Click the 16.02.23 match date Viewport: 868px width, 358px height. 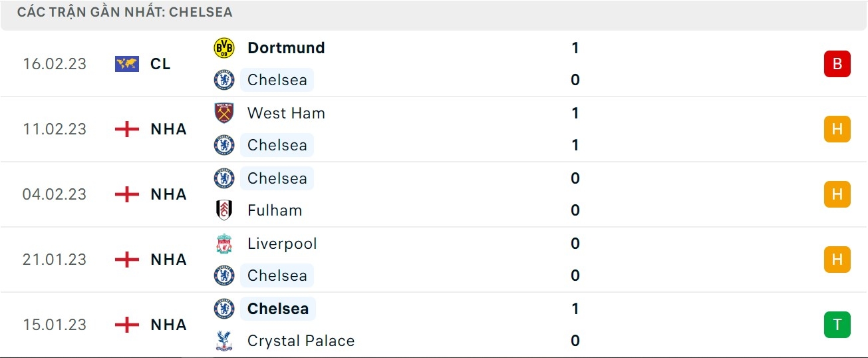point(55,64)
